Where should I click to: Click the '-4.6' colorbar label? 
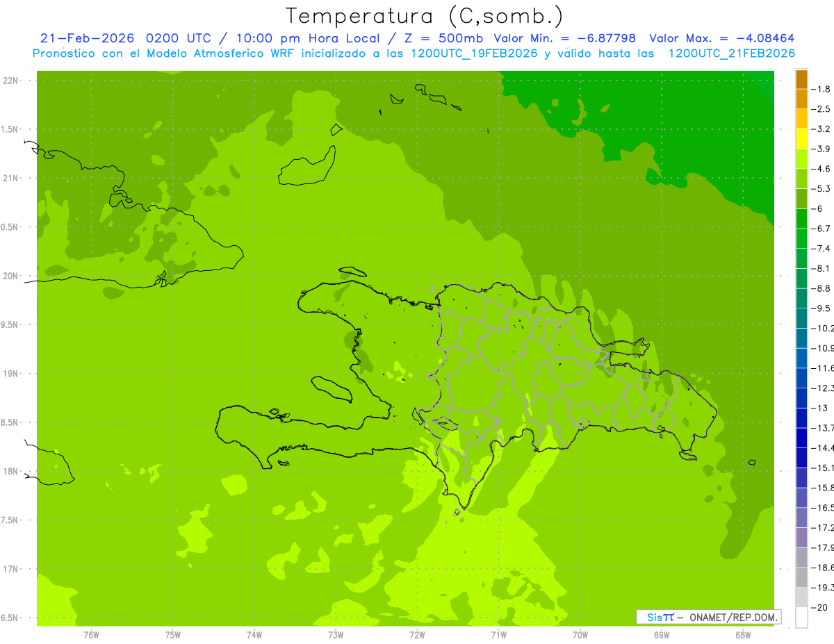click(821, 170)
